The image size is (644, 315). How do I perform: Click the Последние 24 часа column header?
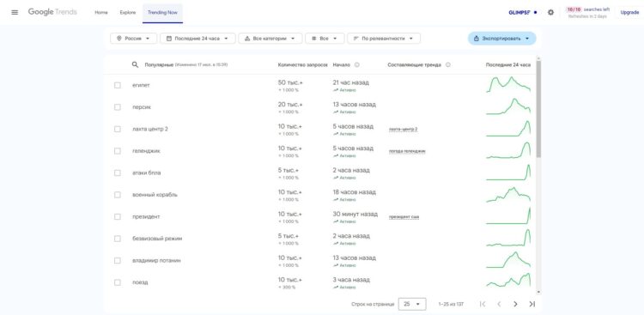[x=508, y=65]
